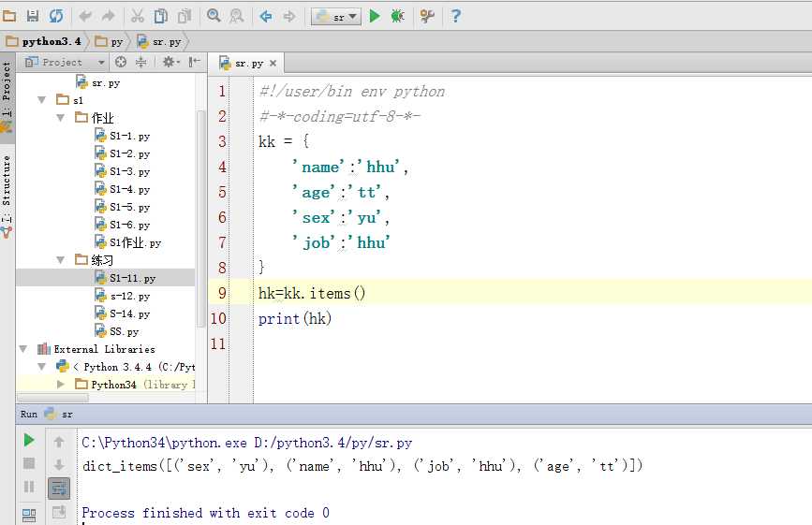Click Up the stack trace arrow
812x525 pixels.
tap(59, 441)
